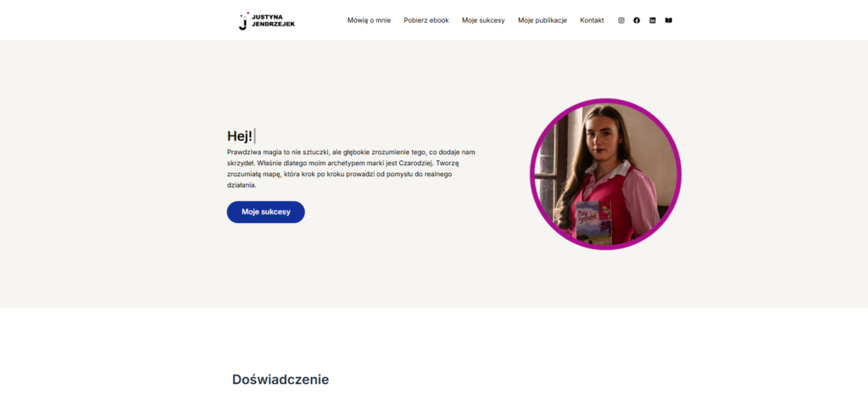Navigate to Moje publikacje

[x=542, y=20]
